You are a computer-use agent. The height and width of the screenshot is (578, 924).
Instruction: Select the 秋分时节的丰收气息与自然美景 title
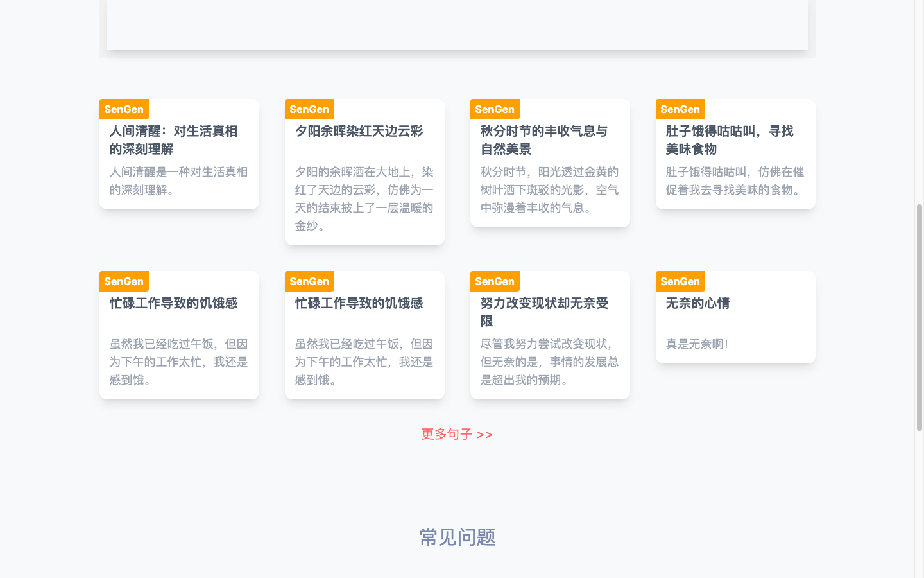point(543,140)
